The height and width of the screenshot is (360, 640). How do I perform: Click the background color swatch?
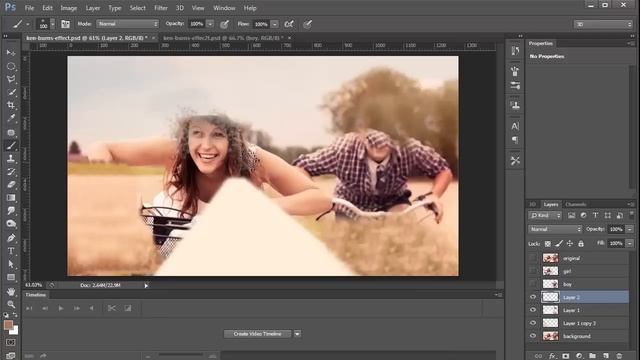coord(15,331)
